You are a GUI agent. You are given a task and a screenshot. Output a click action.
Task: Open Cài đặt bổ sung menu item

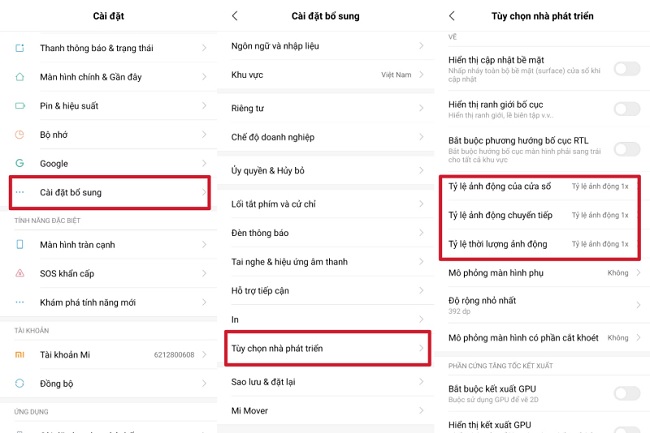tap(110, 191)
